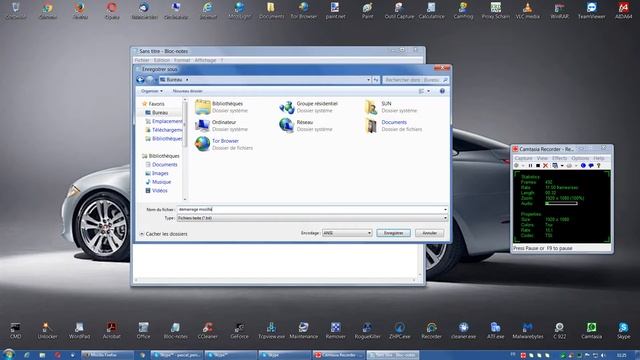Select Téléchargements in sidebar
The height and width of the screenshot is (360, 640).
click(164, 130)
